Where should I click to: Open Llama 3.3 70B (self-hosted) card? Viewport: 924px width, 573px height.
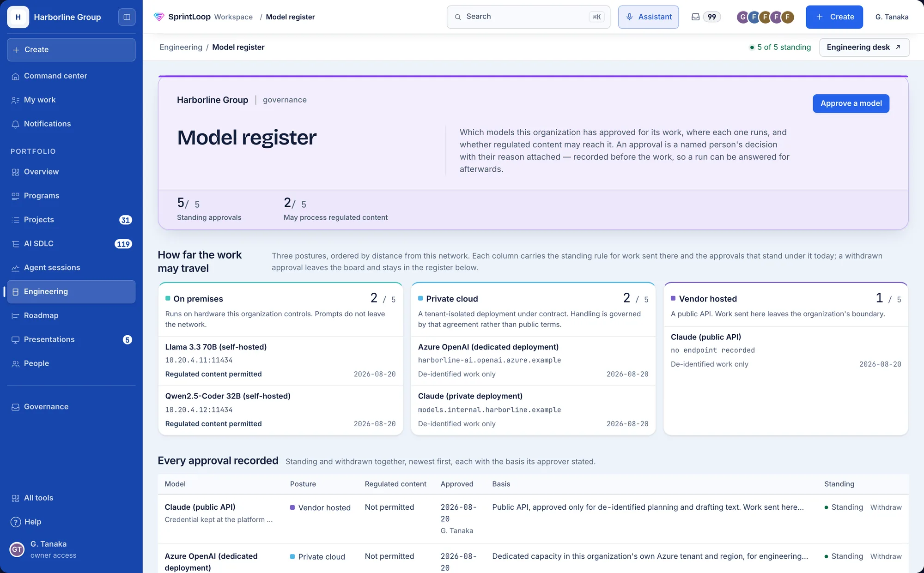(280, 361)
